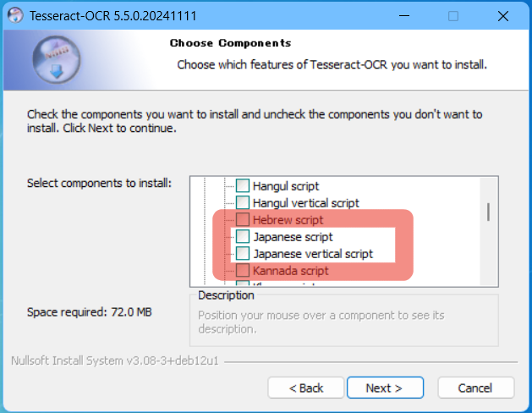The width and height of the screenshot is (532, 413).
Task: Cancel the Tesseract-OCR installation
Action: click(x=474, y=388)
